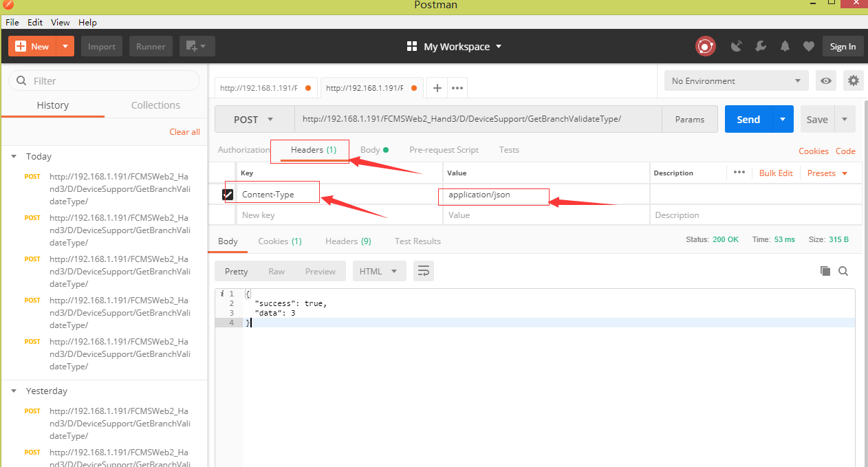This screenshot has height=467, width=868.
Task: Click the search icon in Filter box
Action: tap(21, 80)
